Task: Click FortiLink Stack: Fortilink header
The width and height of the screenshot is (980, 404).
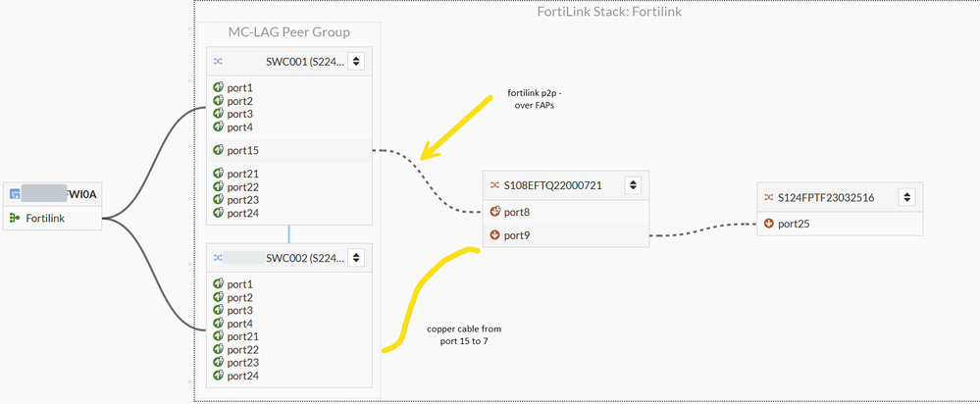Action: [x=609, y=12]
